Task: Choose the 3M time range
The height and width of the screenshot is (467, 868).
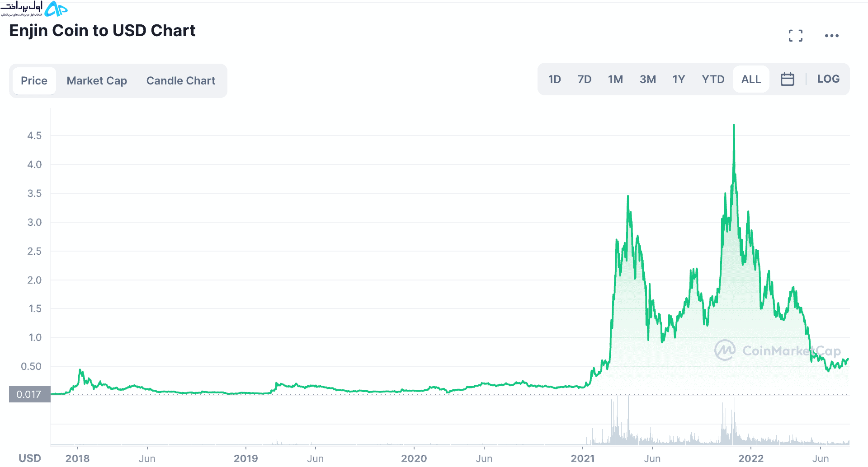Action: (x=647, y=79)
